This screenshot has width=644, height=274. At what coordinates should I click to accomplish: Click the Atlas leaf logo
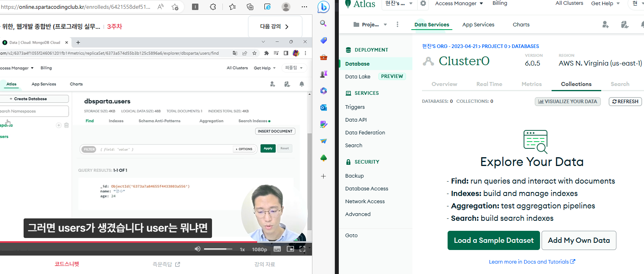click(348, 4)
